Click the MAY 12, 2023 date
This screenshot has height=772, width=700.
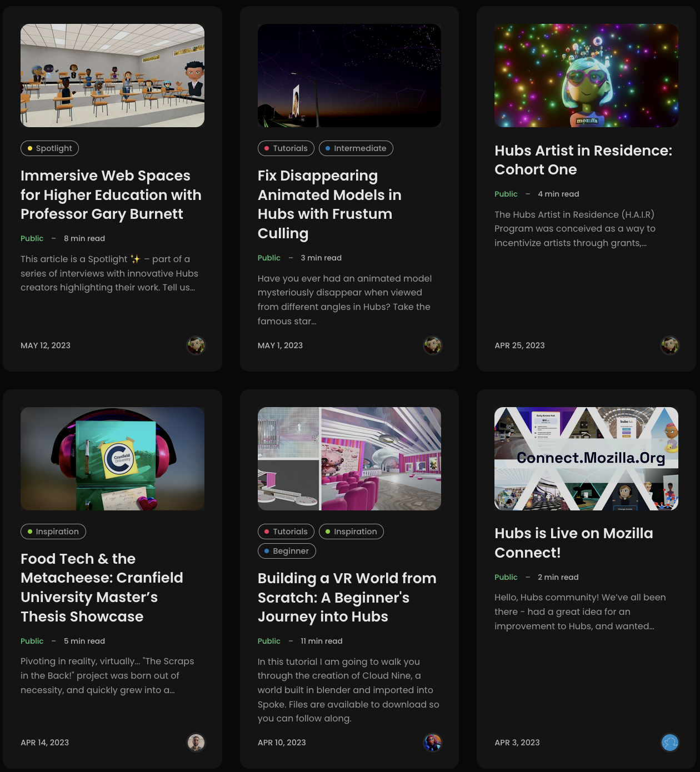[x=46, y=345]
